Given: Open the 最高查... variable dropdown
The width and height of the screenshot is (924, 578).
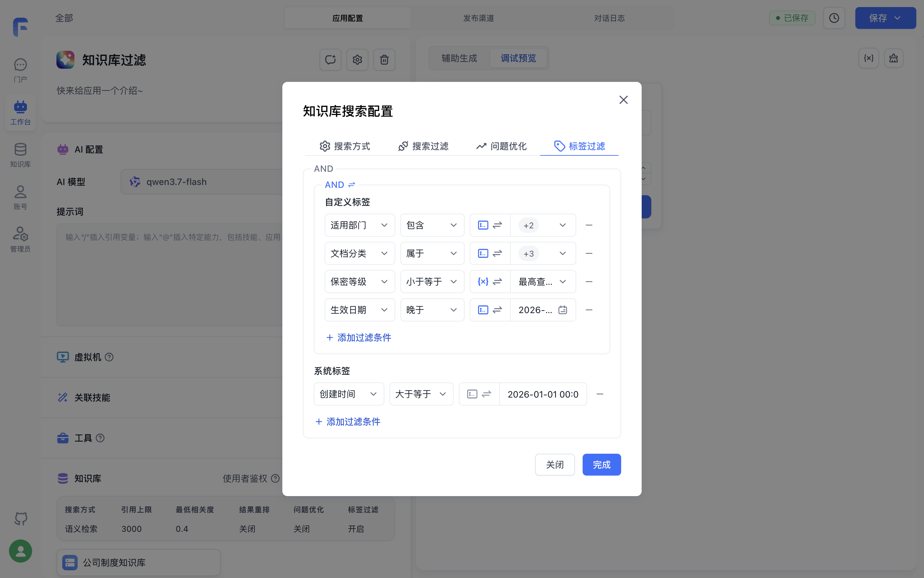Looking at the screenshot, I should click(543, 282).
